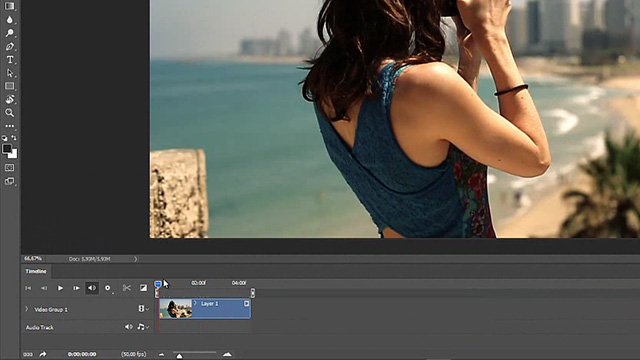Open document info status arrow
The image size is (640, 360).
coord(136,259)
